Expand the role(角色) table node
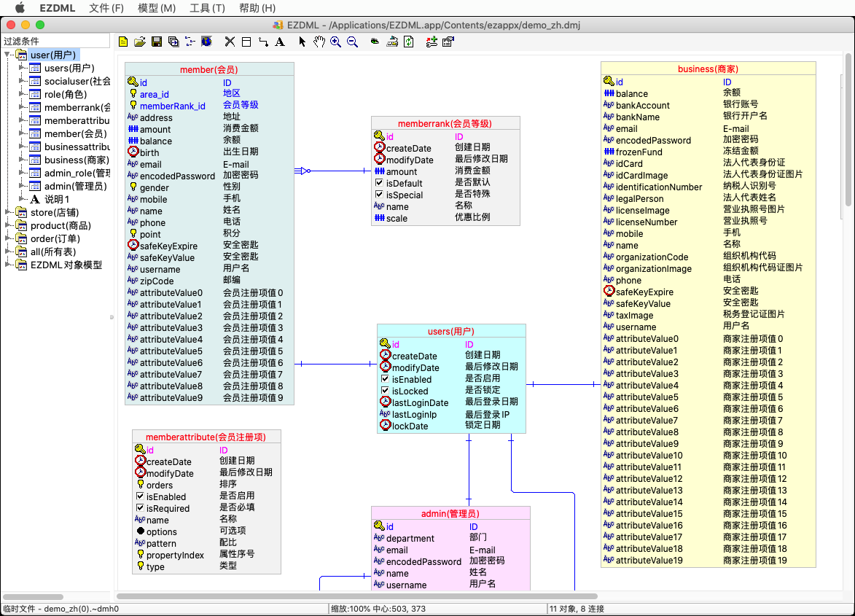 click(x=22, y=94)
